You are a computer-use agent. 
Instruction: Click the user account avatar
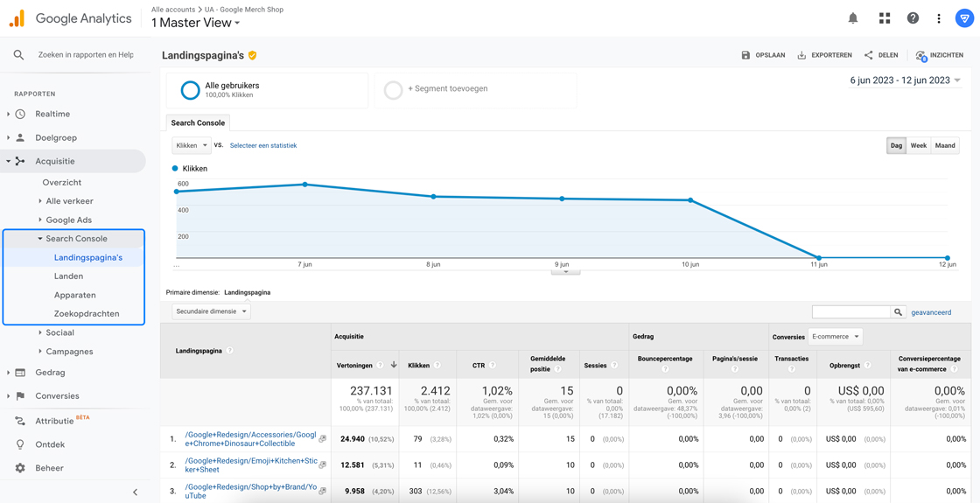click(x=963, y=18)
